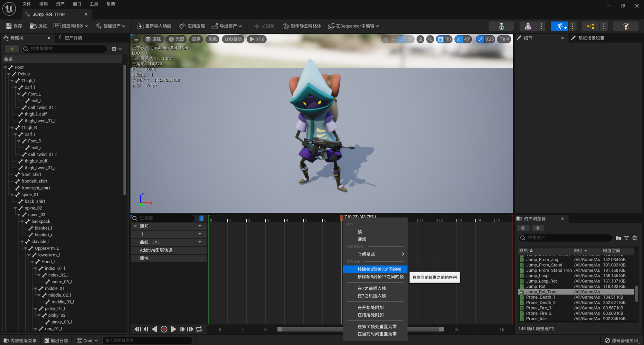Make a static mesh from pose
The width and height of the screenshot is (644, 345).
302,26
